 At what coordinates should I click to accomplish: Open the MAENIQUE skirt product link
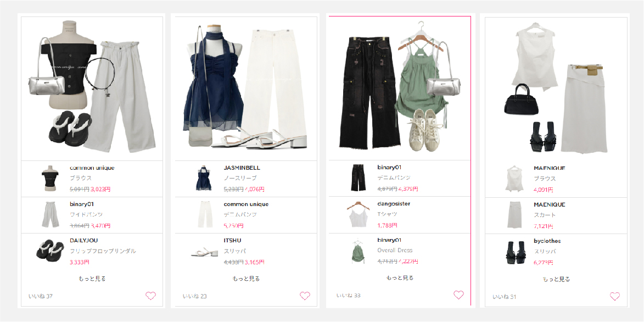(550, 205)
